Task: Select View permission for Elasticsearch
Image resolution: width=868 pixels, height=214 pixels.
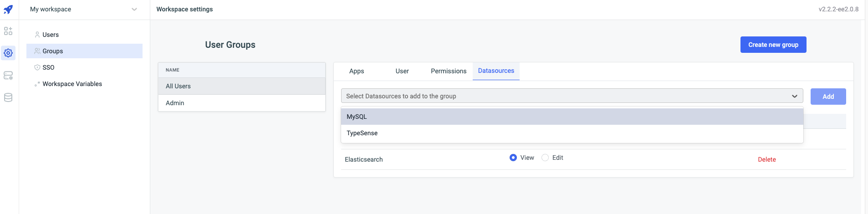Action: coord(513,158)
